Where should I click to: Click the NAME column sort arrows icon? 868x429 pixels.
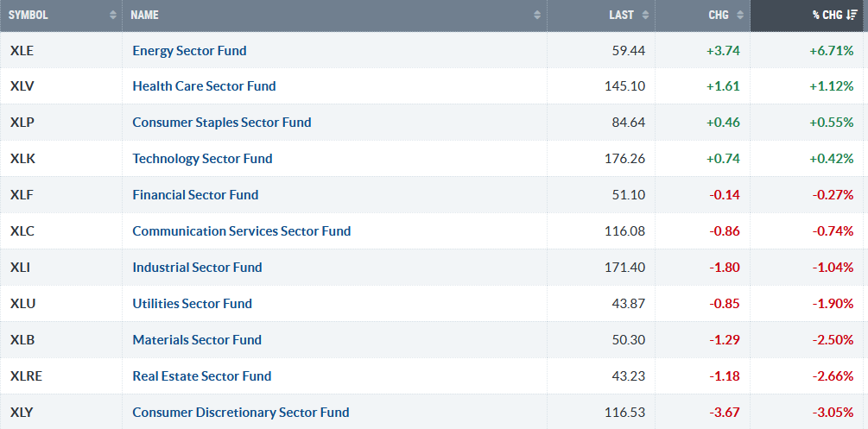click(537, 15)
